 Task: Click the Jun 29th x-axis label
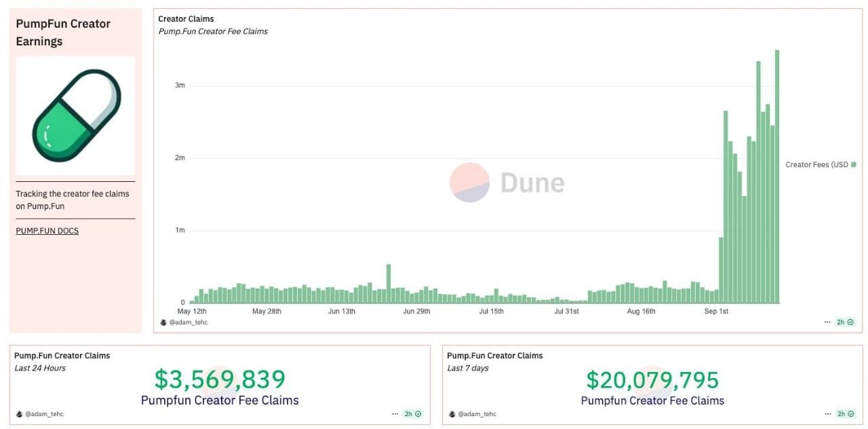pos(416,312)
